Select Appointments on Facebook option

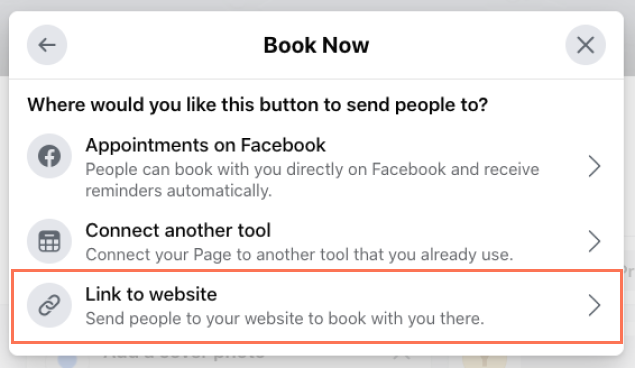(316, 167)
